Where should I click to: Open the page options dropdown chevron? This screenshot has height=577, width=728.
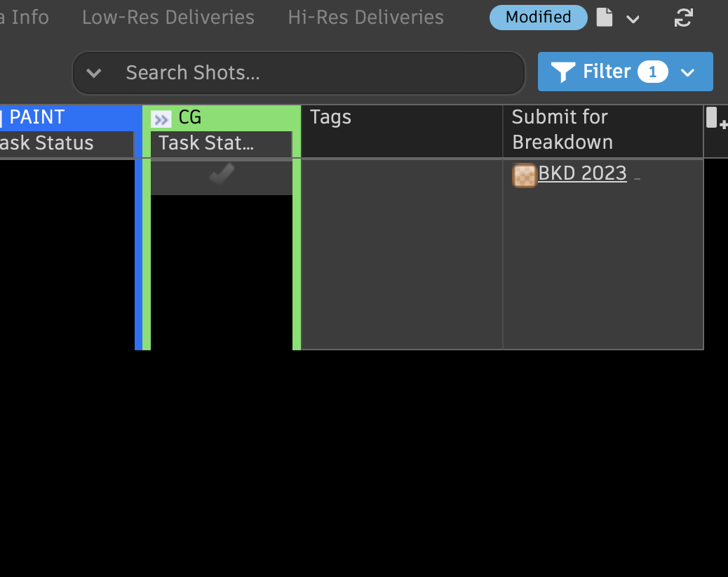click(633, 19)
